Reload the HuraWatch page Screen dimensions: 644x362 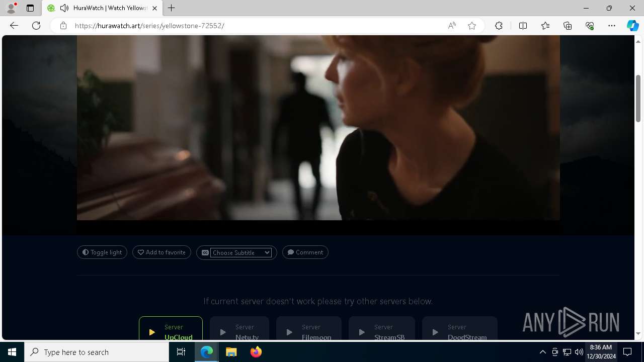click(x=36, y=26)
